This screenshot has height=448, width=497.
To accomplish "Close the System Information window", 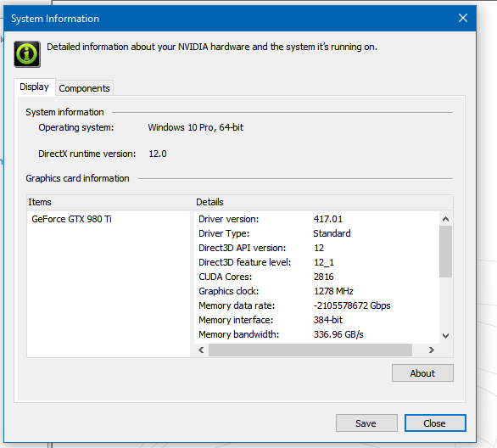I will point(463,18).
